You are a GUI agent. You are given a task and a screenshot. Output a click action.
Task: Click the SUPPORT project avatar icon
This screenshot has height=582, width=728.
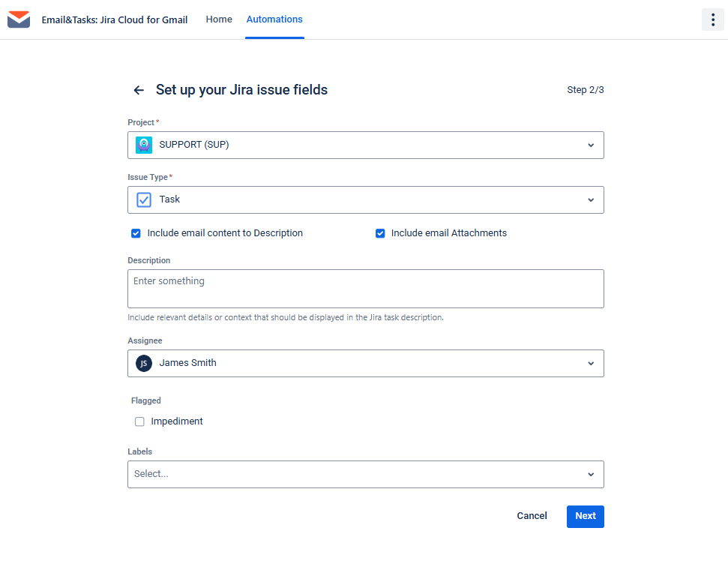pyautogui.click(x=144, y=145)
